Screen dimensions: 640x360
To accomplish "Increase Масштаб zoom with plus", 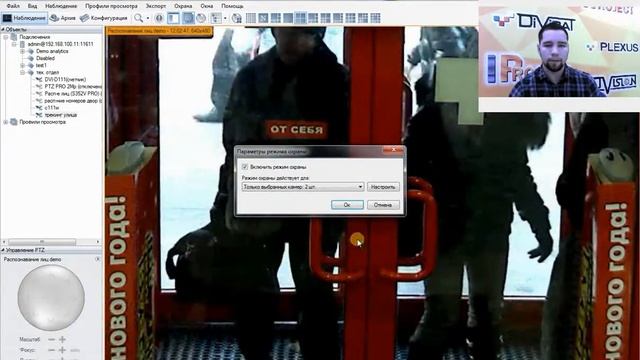I will click(62, 339).
